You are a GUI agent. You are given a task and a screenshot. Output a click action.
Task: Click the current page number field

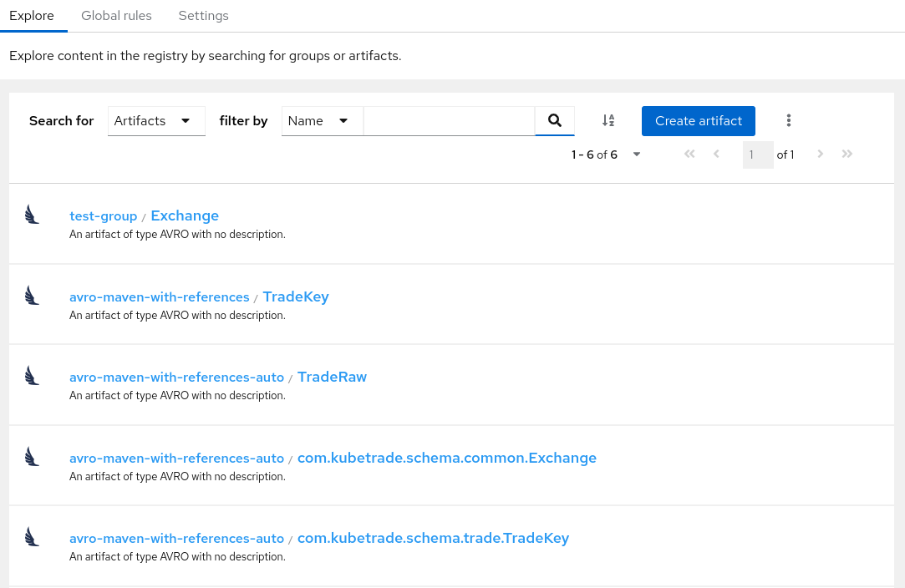(x=757, y=155)
